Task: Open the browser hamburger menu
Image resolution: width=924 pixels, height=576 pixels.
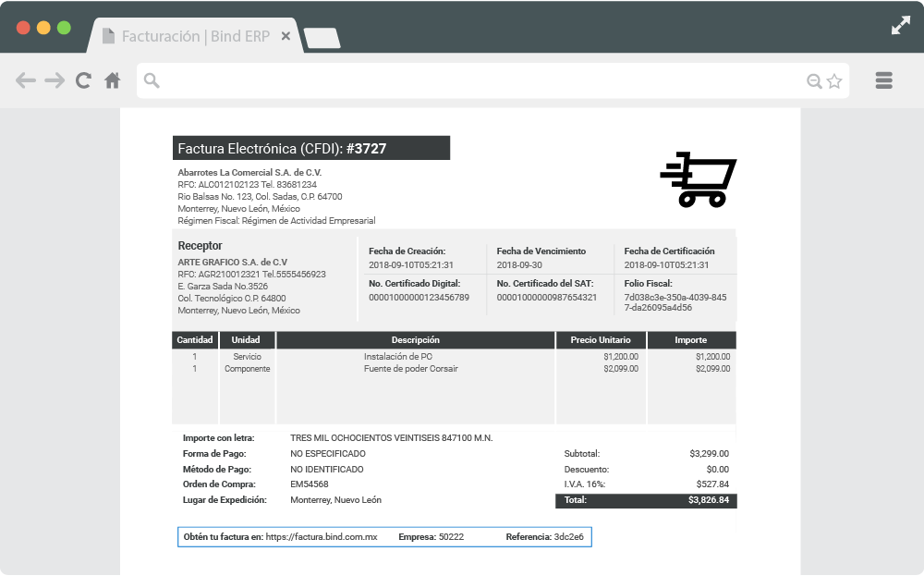Action: (x=883, y=80)
